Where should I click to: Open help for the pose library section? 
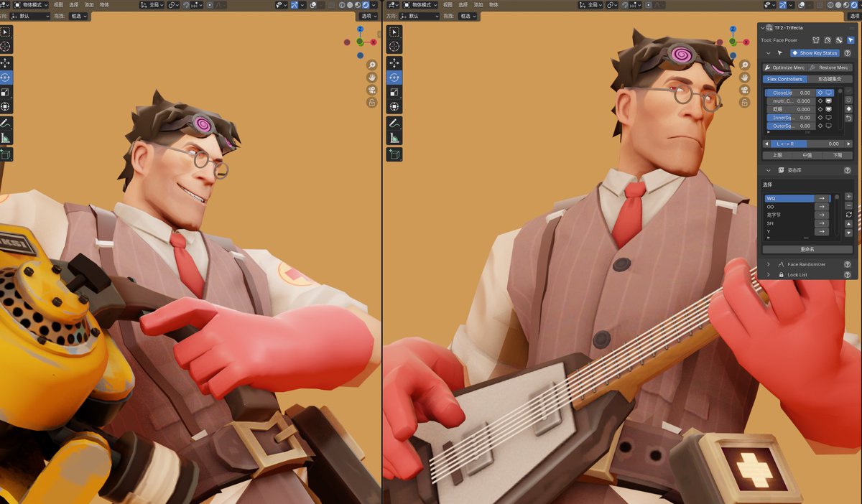[848, 170]
